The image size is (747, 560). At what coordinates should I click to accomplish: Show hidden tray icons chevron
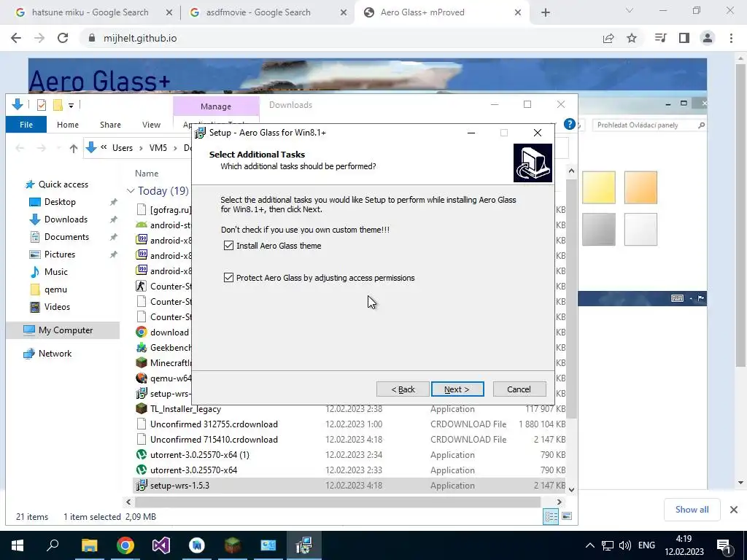coord(589,545)
